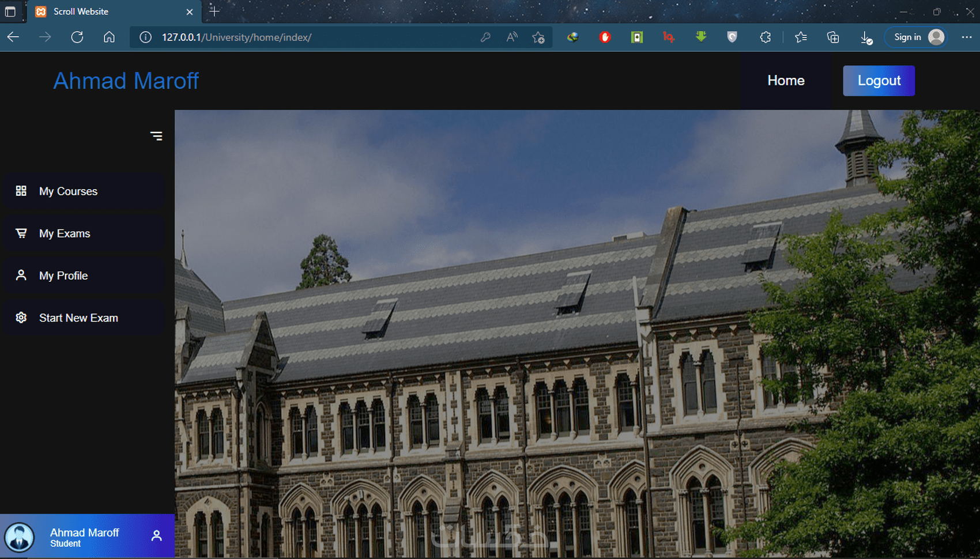Image resolution: width=980 pixels, height=559 pixels.
Task: Click the Ahmad Maroff site title
Action: [x=126, y=81]
